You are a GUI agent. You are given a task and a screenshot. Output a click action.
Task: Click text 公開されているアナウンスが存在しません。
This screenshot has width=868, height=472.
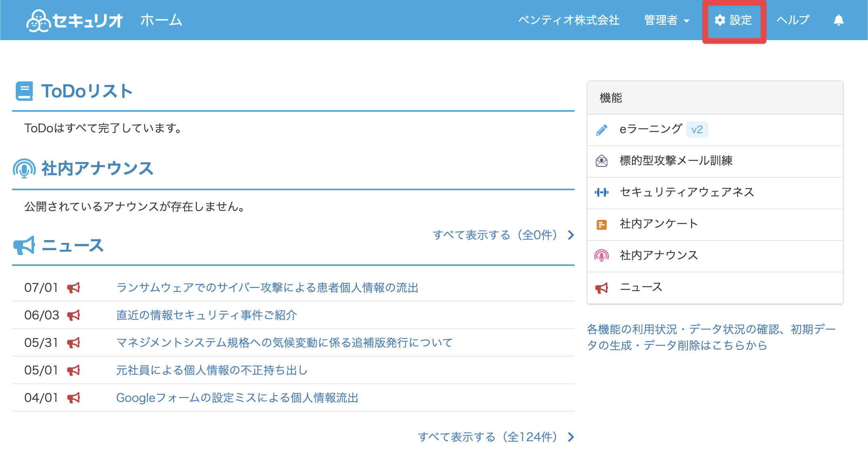click(135, 206)
